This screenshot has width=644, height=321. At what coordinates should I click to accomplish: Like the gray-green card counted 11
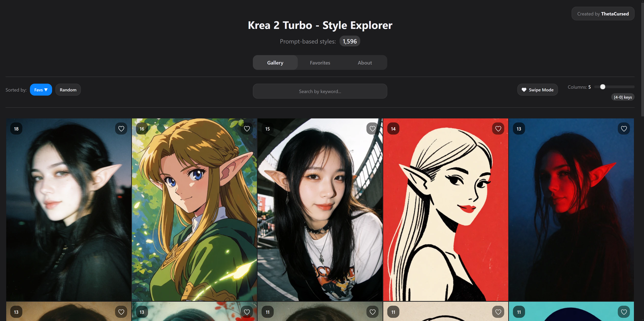tap(372, 312)
